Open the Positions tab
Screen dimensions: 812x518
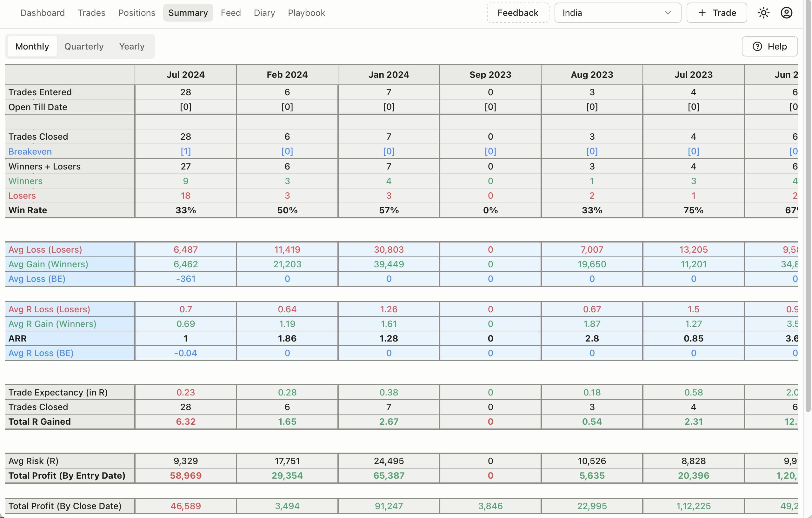[136, 13]
